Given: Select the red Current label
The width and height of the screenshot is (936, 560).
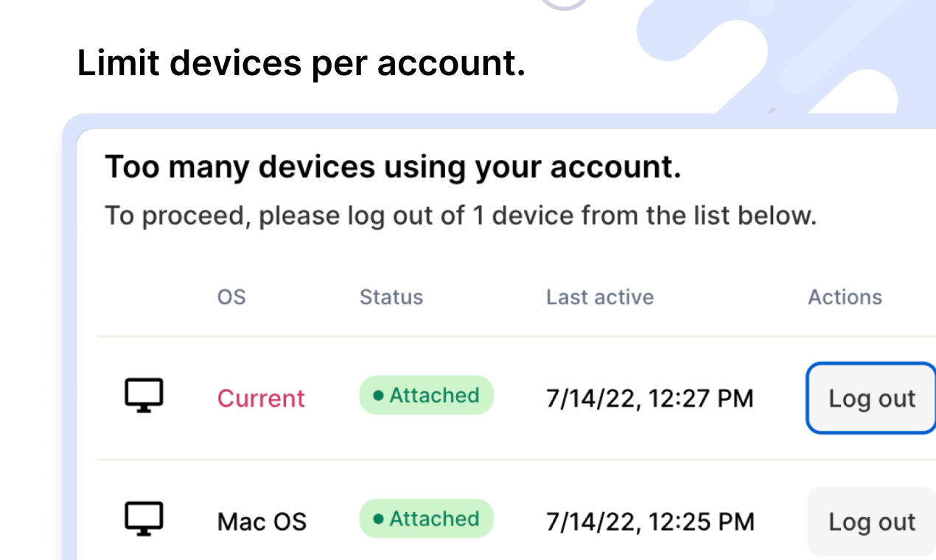Looking at the screenshot, I should coord(261,399).
